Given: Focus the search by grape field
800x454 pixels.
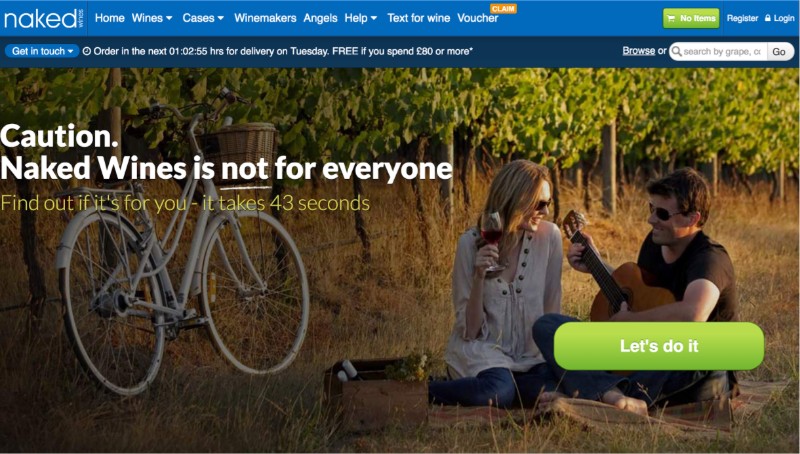Looking at the screenshot, I should pyautogui.click(x=721, y=52).
